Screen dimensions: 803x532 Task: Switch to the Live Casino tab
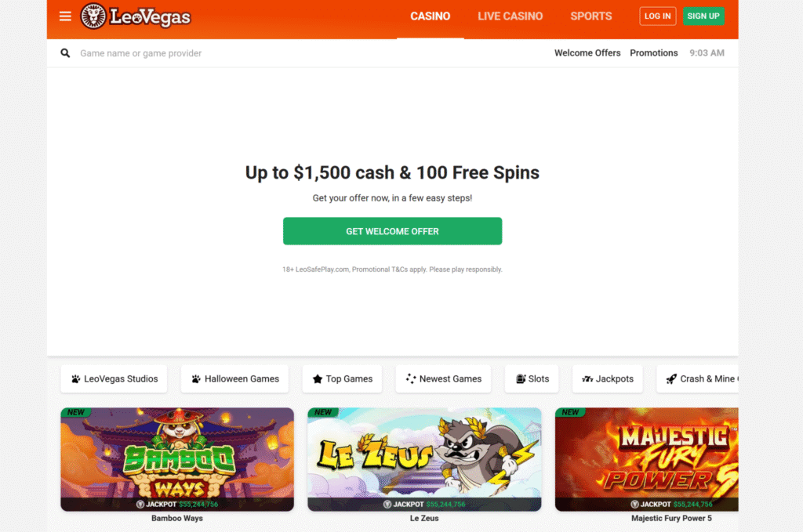[x=510, y=16]
